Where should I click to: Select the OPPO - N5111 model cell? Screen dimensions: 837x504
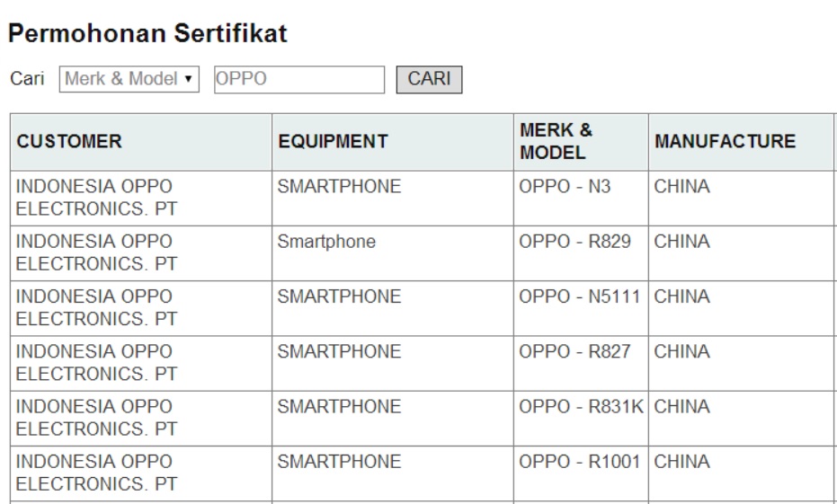point(582,308)
